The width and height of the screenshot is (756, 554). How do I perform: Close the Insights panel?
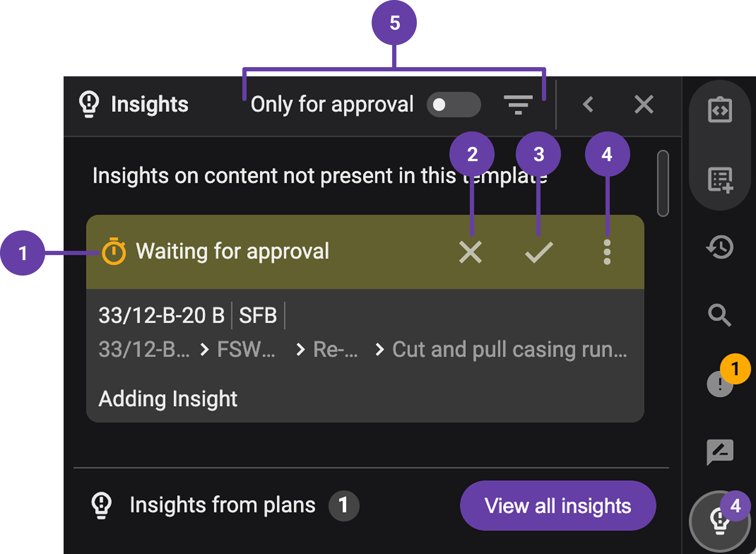click(643, 104)
